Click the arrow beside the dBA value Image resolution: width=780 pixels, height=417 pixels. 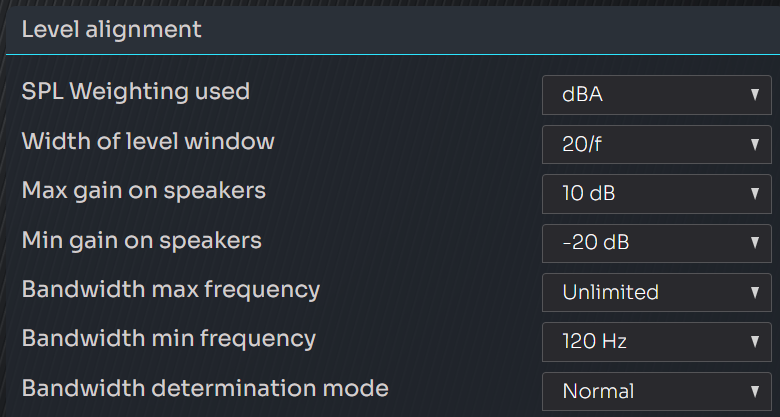(x=754, y=95)
